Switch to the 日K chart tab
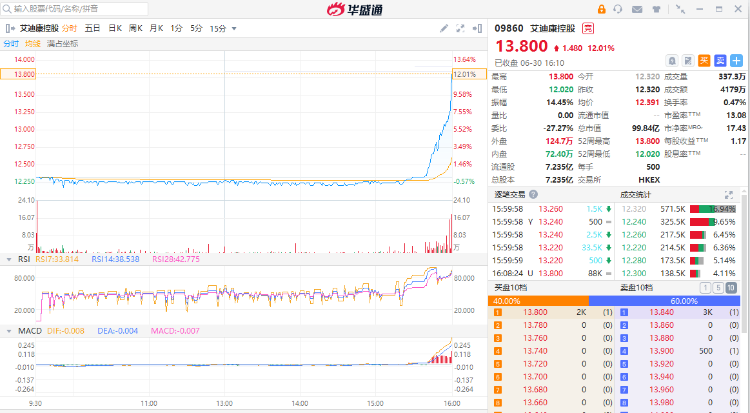The image size is (750, 413). click(115, 29)
